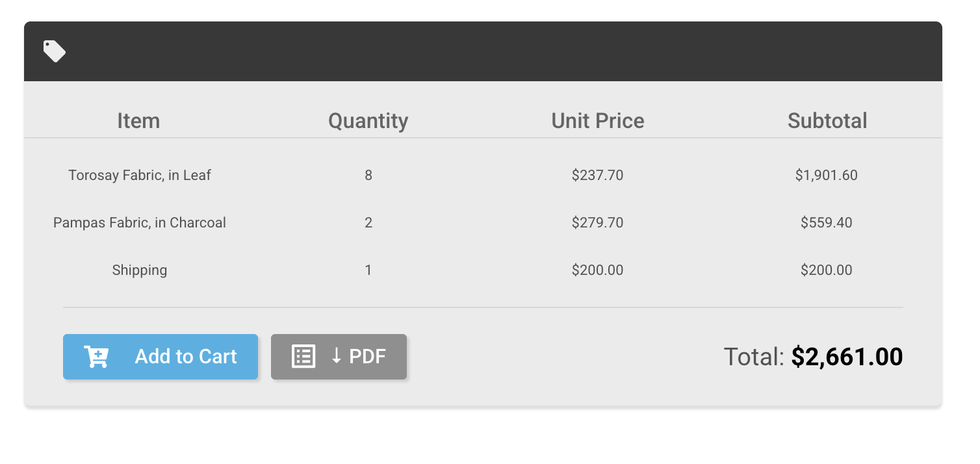Click the download arrow beside PDF
Image resolution: width=980 pixels, height=464 pixels.
pyautogui.click(x=336, y=355)
